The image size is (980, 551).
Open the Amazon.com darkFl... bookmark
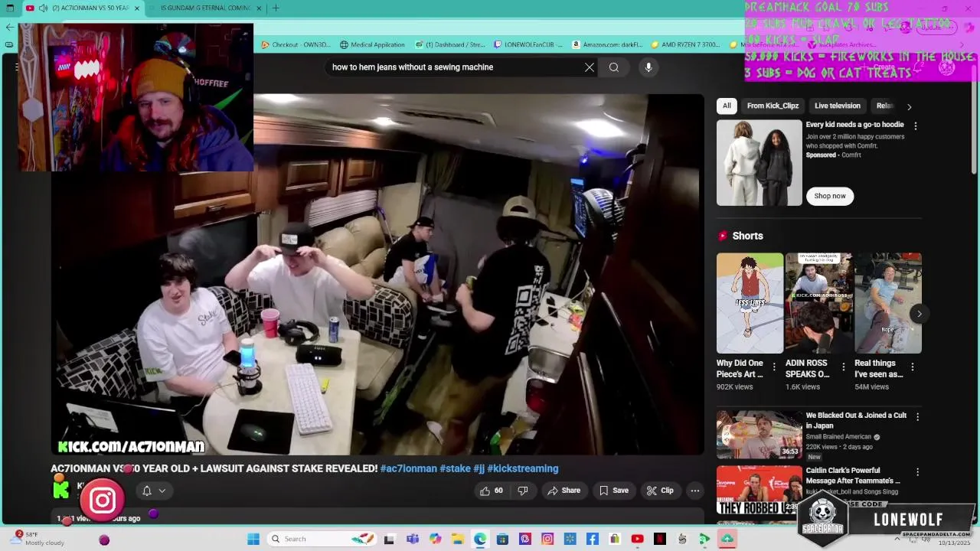[x=607, y=44]
